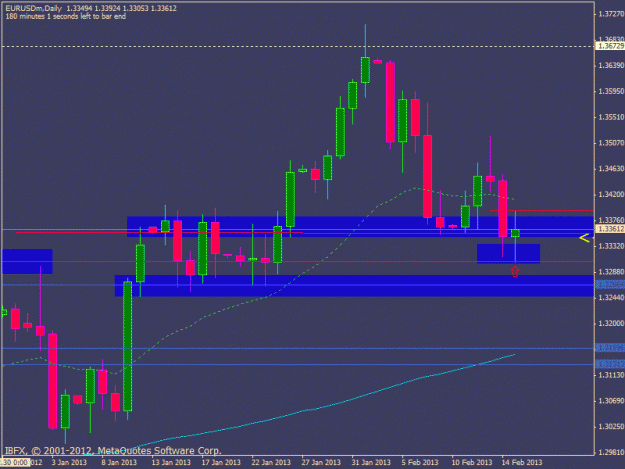The height and width of the screenshot is (469, 625).
Task: Click the 13 Jan 2013 date label
Action: click(x=171, y=463)
